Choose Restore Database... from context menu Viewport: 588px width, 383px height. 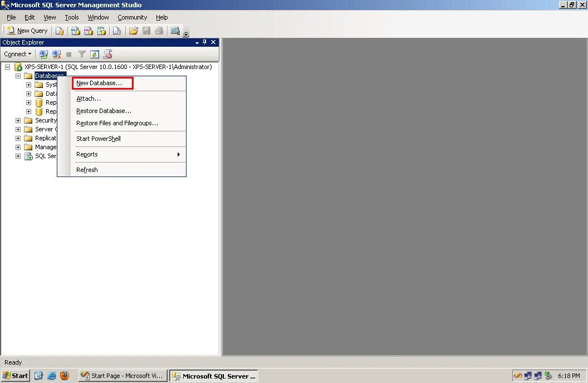(128, 111)
